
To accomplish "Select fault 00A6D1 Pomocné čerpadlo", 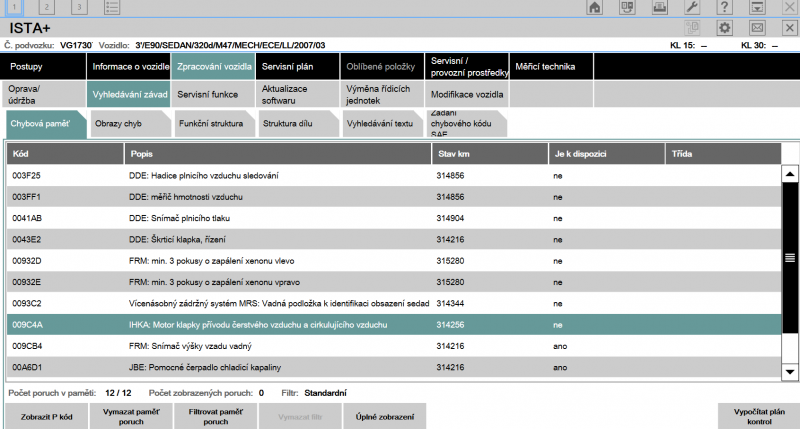I will click(x=394, y=367).
